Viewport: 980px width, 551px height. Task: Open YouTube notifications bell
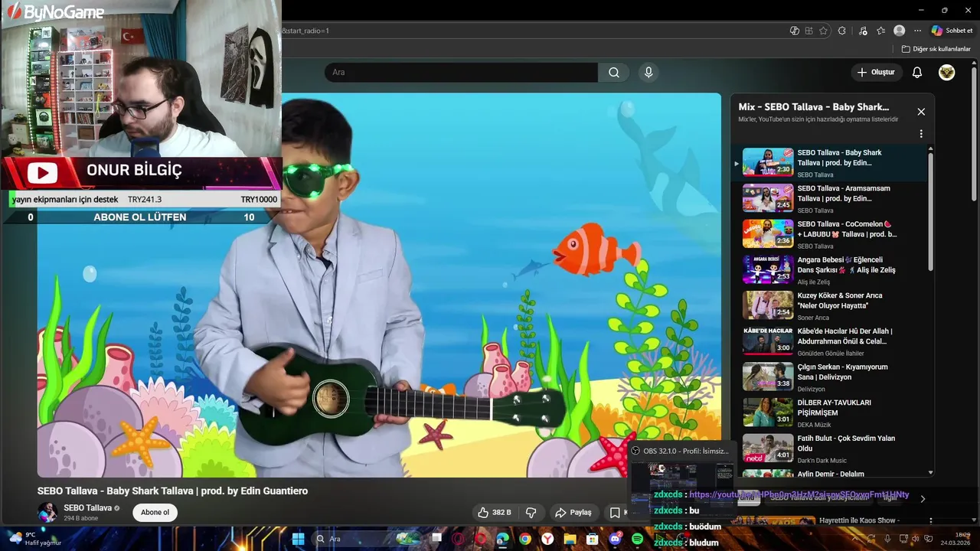tap(917, 73)
